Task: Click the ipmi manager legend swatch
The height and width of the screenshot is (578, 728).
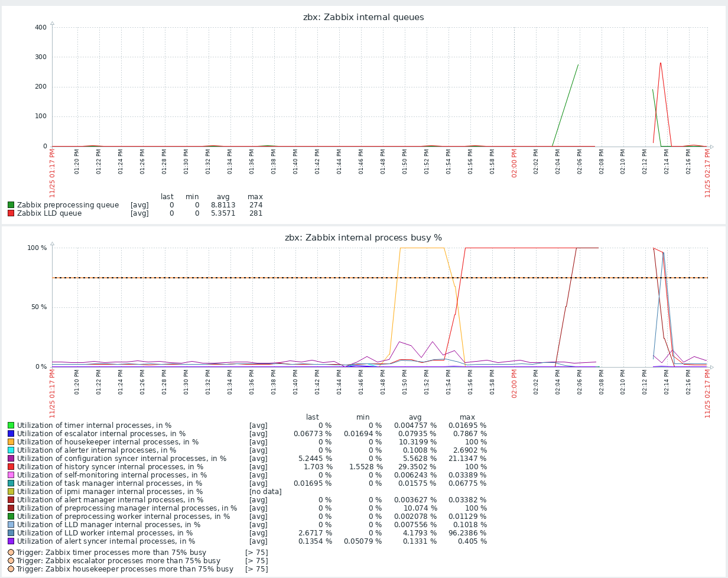Action: [11, 492]
